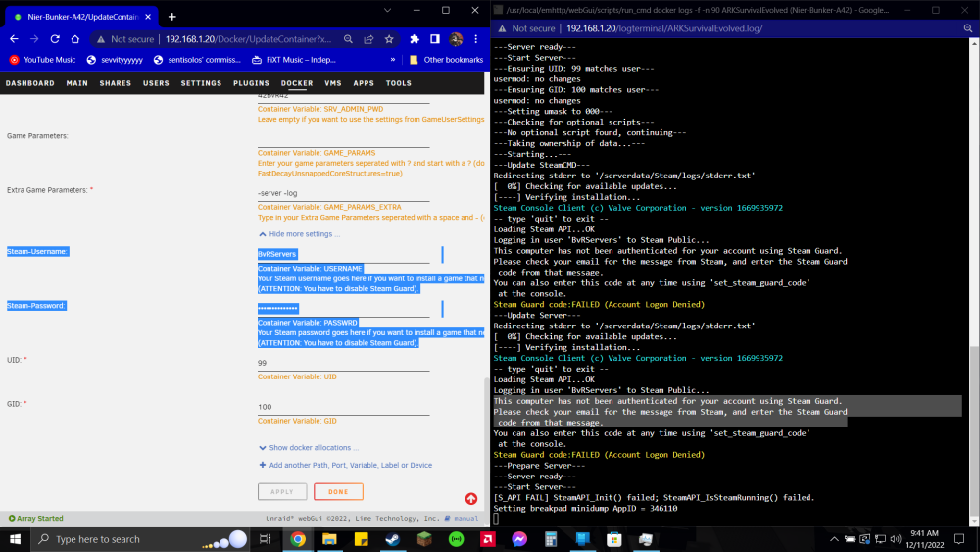Share this page icon in address bar
Image resolution: width=980 pixels, height=552 pixels.
pyautogui.click(x=368, y=39)
